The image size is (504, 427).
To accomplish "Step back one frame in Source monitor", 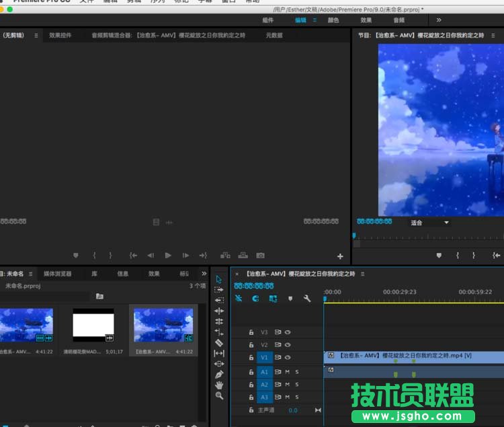I will (x=151, y=256).
